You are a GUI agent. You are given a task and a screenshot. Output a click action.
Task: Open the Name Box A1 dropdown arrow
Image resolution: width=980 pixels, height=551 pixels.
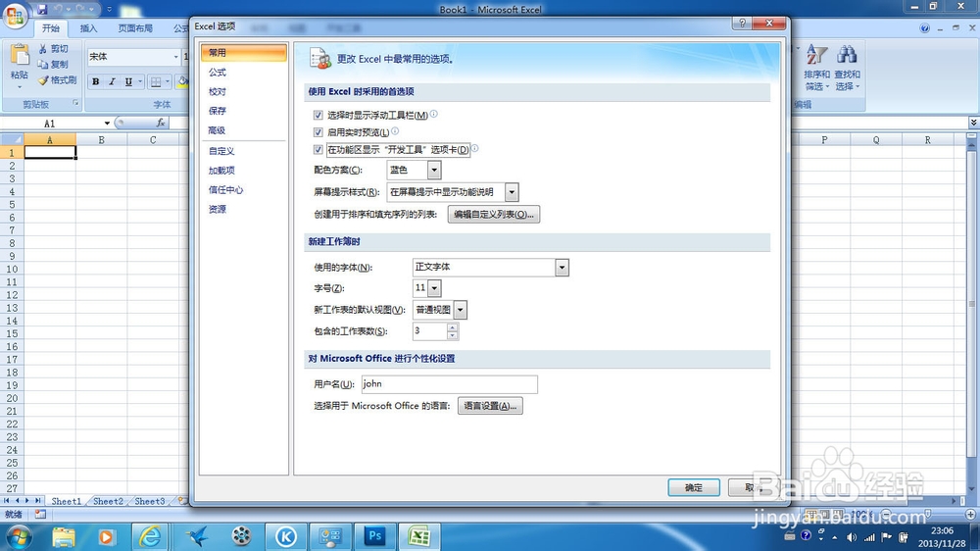point(107,124)
